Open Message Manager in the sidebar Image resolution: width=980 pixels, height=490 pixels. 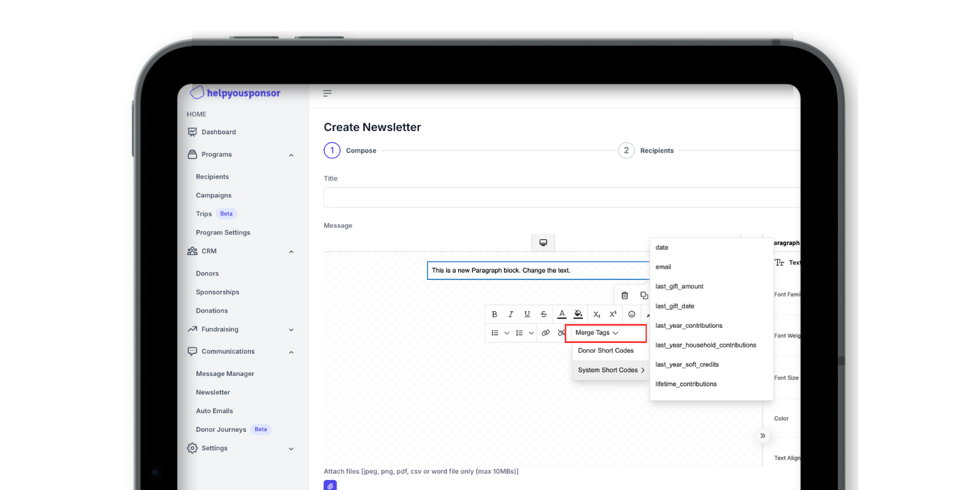click(225, 374)
